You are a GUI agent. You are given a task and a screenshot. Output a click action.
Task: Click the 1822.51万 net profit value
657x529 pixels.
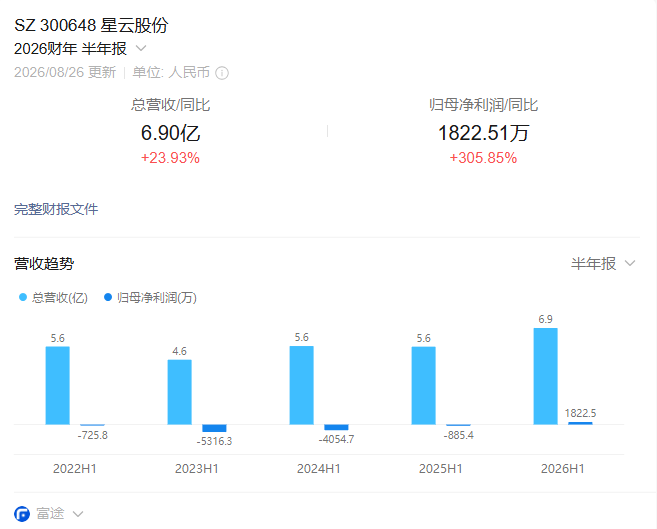(483, 133)
